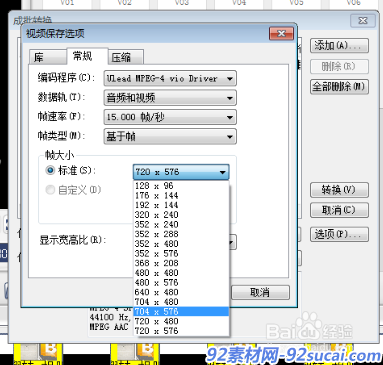Open the 编码程序 Ulead MPEG-4 dropdown
Image resolution: width=383 pixels, height=365 pixels.
[x=170, y=79]
